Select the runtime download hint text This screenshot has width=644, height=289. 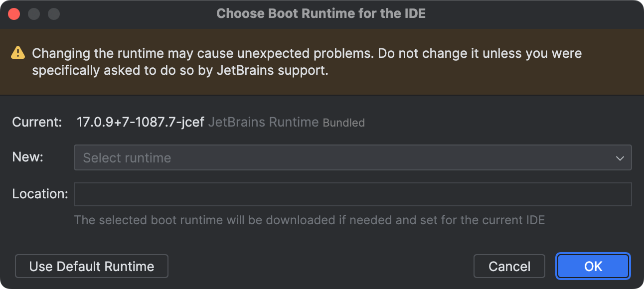click(x=310, y=220)
